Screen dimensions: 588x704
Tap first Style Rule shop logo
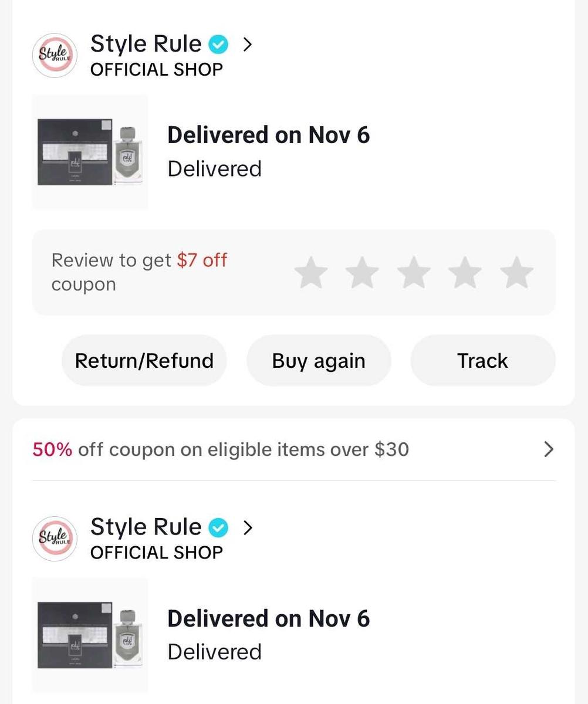[x=55, y=55]
